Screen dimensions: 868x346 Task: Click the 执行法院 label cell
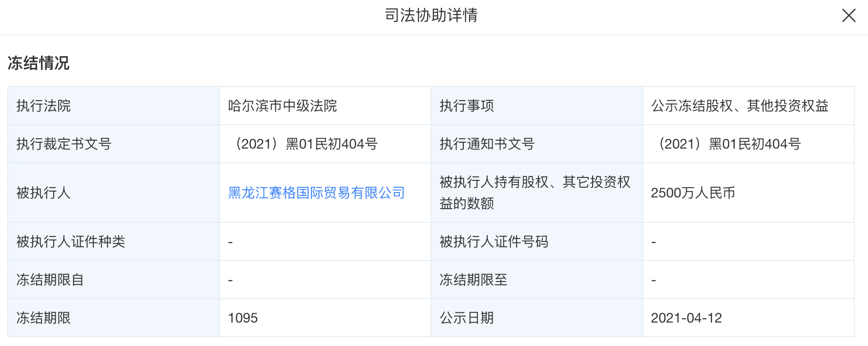tap(43, 106)
